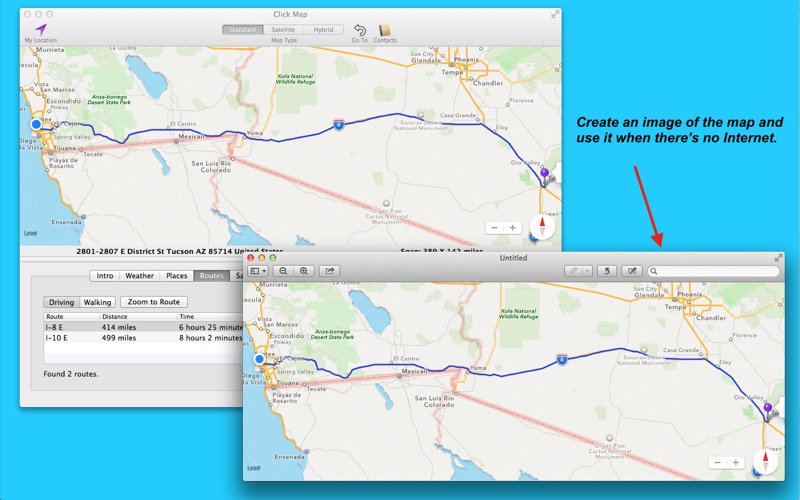Viewport: 800px width, 500px height.
Task: Click the I-8 shield in the Untitled window map
Action: pos(562,359)
